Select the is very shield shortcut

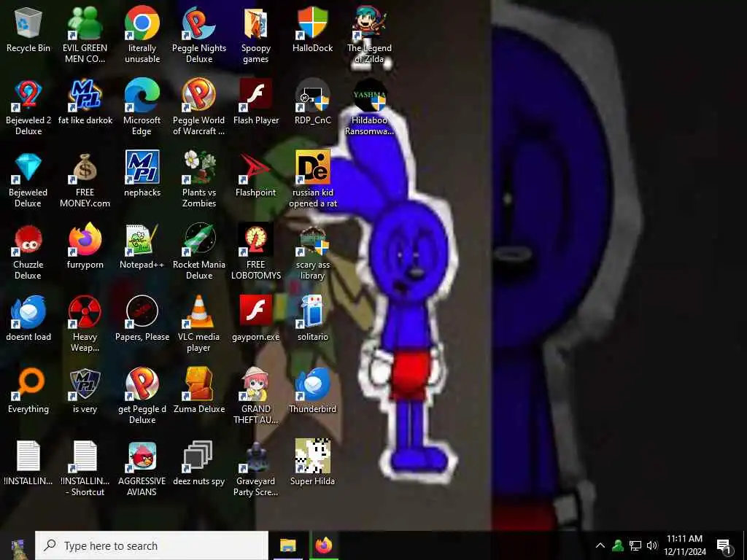tap(85, 384)
